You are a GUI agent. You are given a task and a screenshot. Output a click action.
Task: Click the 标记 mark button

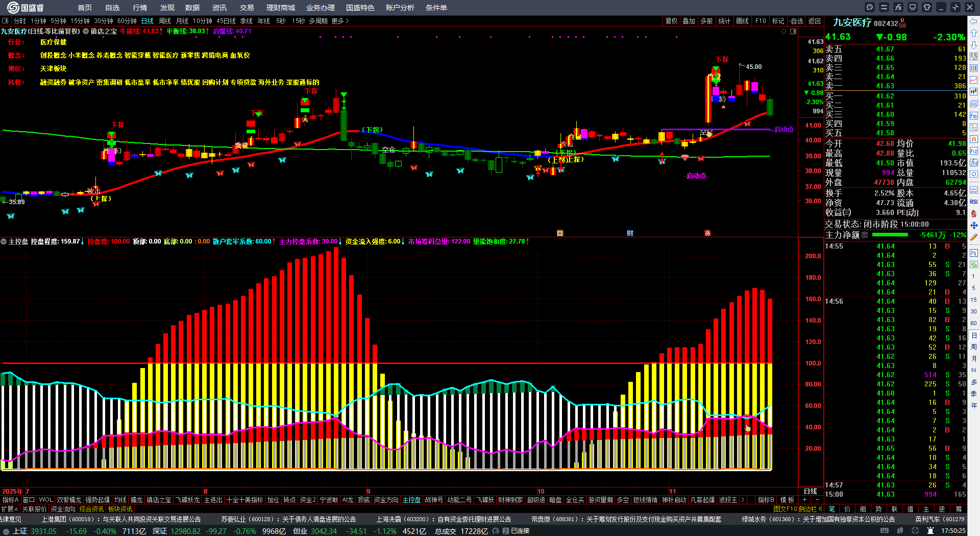tap(778, 21)
